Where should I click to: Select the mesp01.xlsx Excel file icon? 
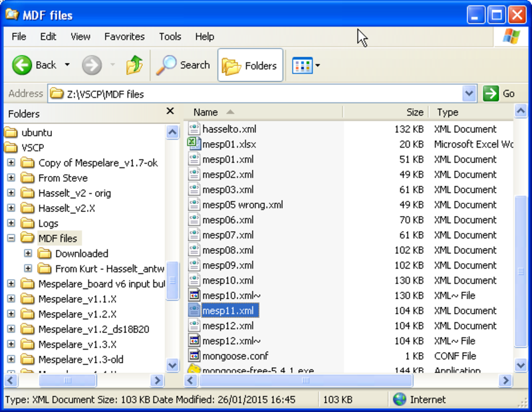tap(194, 144)
